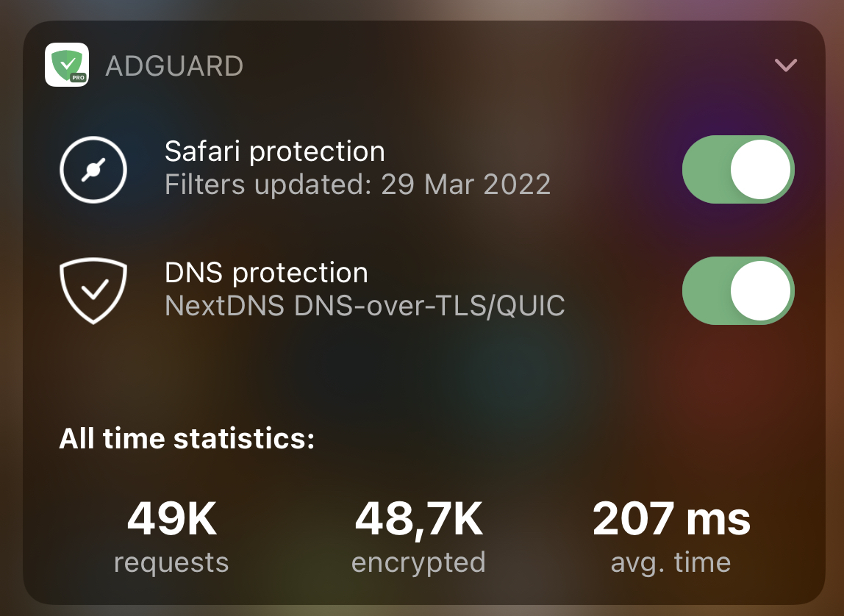Tap the 207 ms value
The height and width of the screenshot is (616, 844).
tap(670, 519)
